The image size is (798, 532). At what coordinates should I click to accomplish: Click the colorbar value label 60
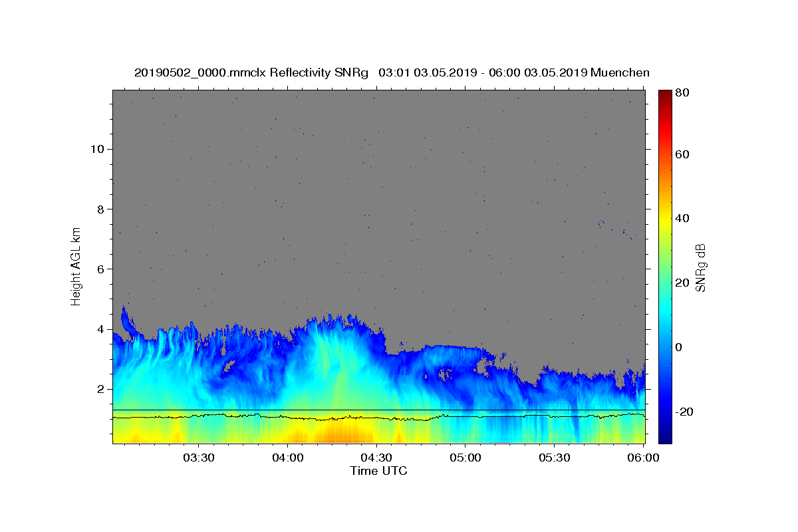click(x=682, y=154)
